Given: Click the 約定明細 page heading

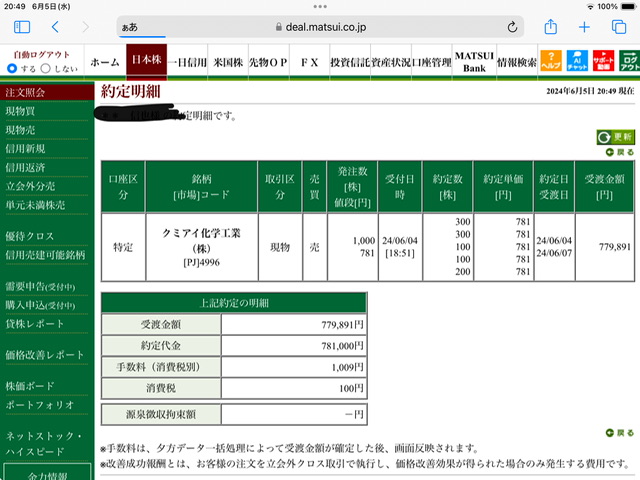Looking at the screenshot, I should [x=131, y=91].
